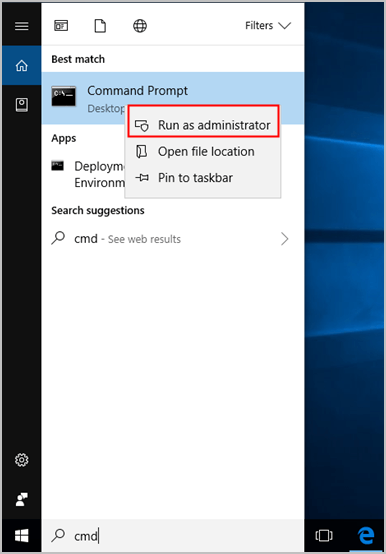Click the Deployment app's console icon
The height and width of the screenshot is (554, 386).
pos(58,166)
